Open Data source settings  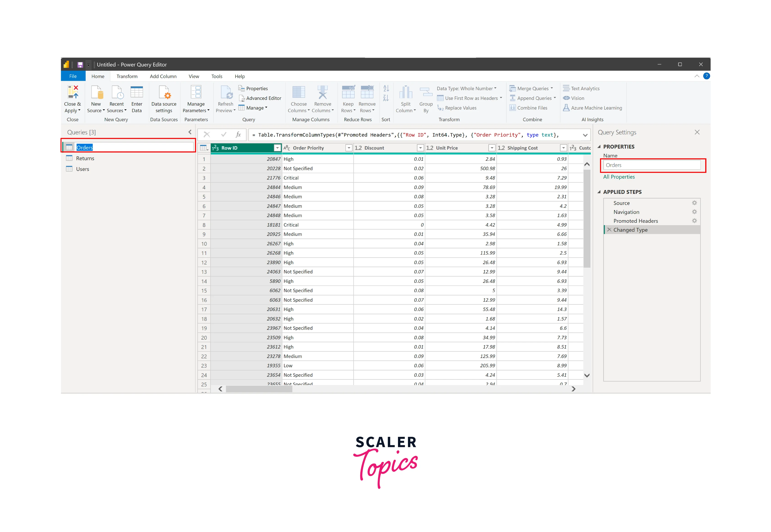click(x=164, y=92)
